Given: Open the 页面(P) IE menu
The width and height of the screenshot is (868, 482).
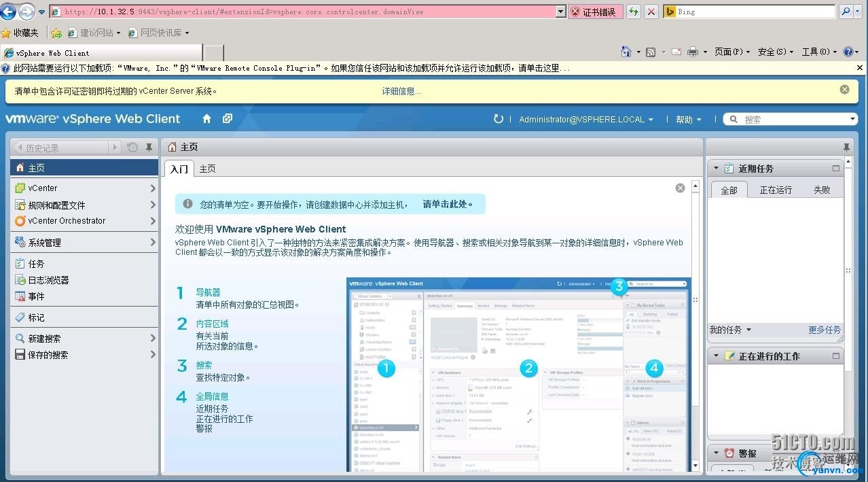Looking at the screenshot, I should tap(732, 52).
